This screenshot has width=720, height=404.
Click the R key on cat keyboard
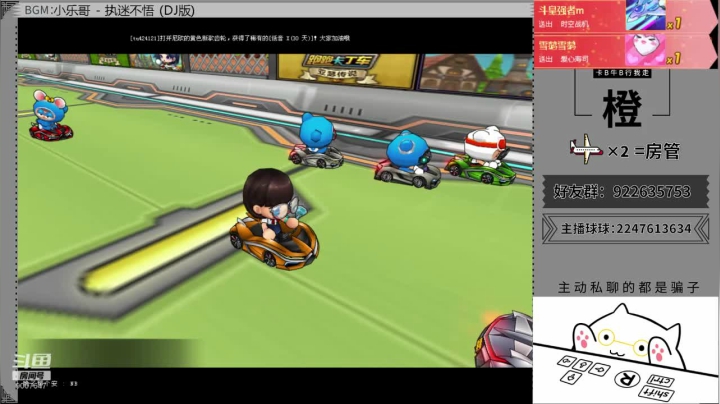coord(627,379)
